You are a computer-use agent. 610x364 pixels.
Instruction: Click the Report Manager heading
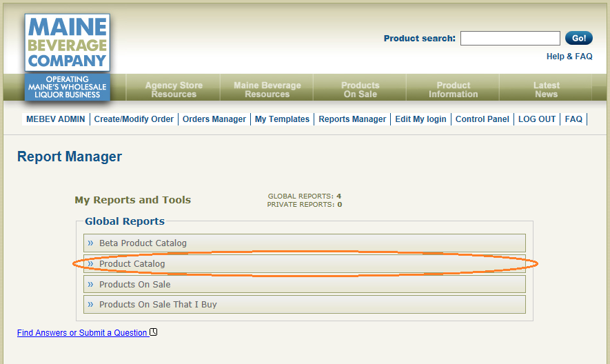tap(70, 156)
